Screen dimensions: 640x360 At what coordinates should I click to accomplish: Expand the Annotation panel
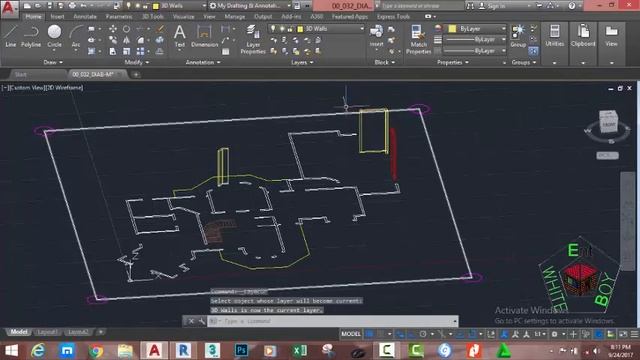click(203, 62)
